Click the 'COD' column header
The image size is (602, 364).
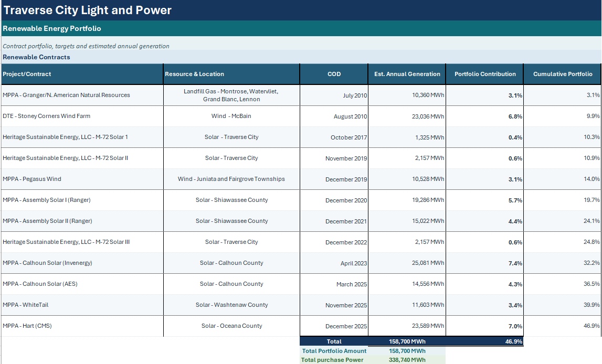coord(334,74)
